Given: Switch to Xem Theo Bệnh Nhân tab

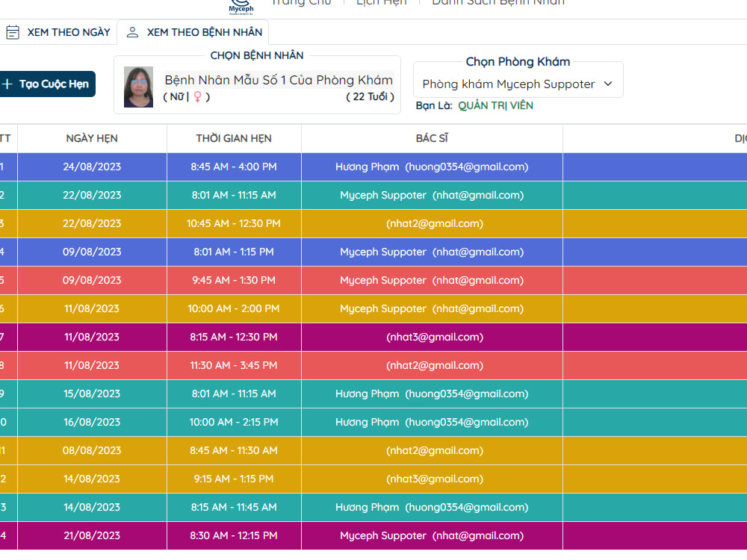Looking at the screenshot, I should (193, 32).
